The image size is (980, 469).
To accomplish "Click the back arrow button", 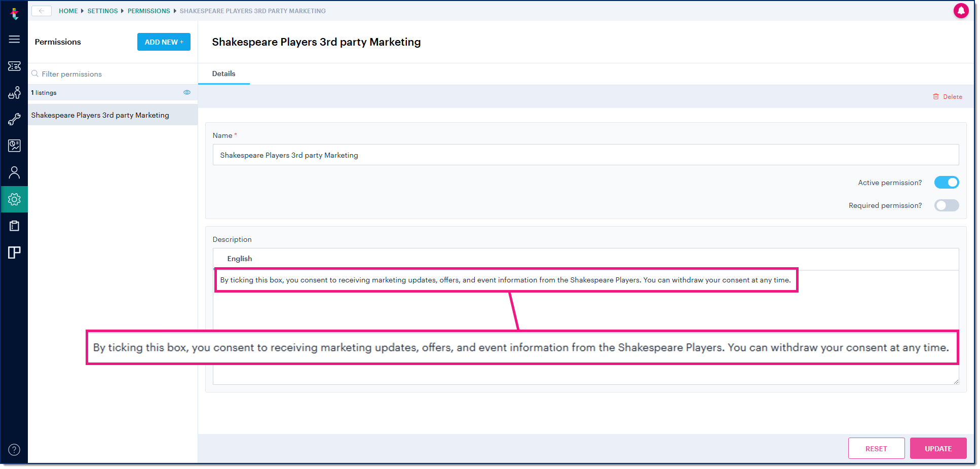I will [42, 11].
